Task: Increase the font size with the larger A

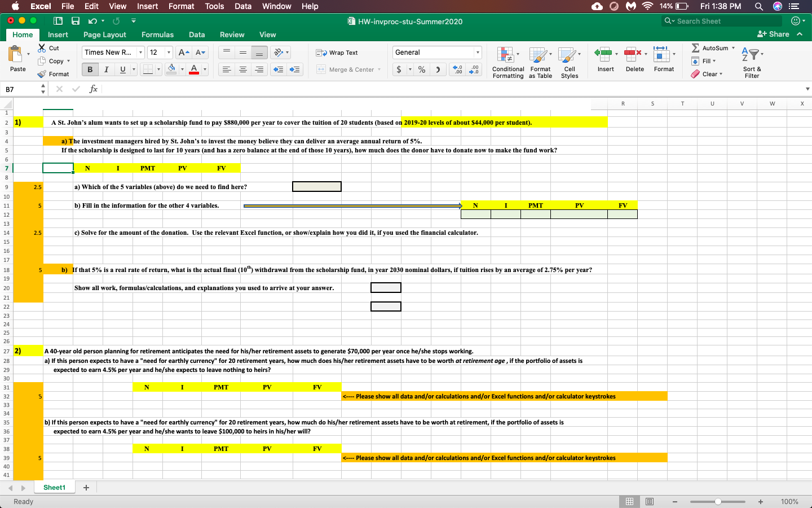Action: 182,52
